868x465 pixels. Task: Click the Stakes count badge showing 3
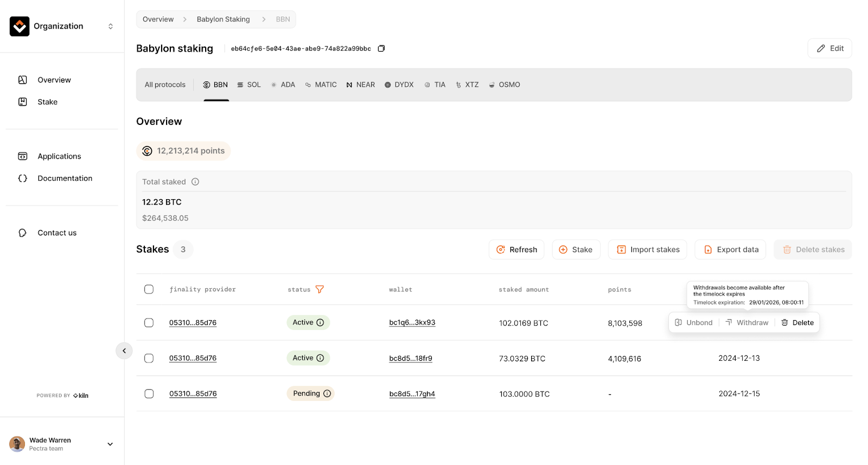183,250
